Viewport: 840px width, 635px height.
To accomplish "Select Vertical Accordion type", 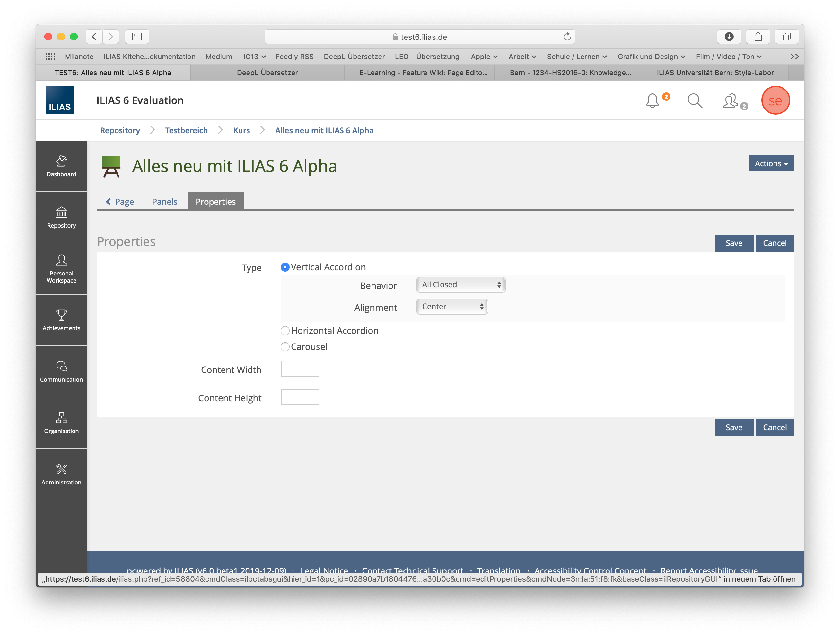I will click(285, 267).
